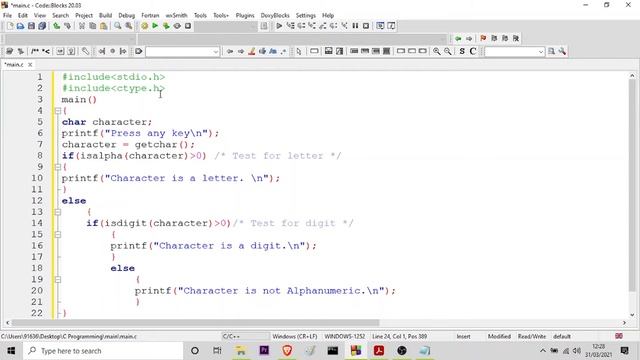Open the Debugging windows icon

pyautogui.click(x=380, y=26)
